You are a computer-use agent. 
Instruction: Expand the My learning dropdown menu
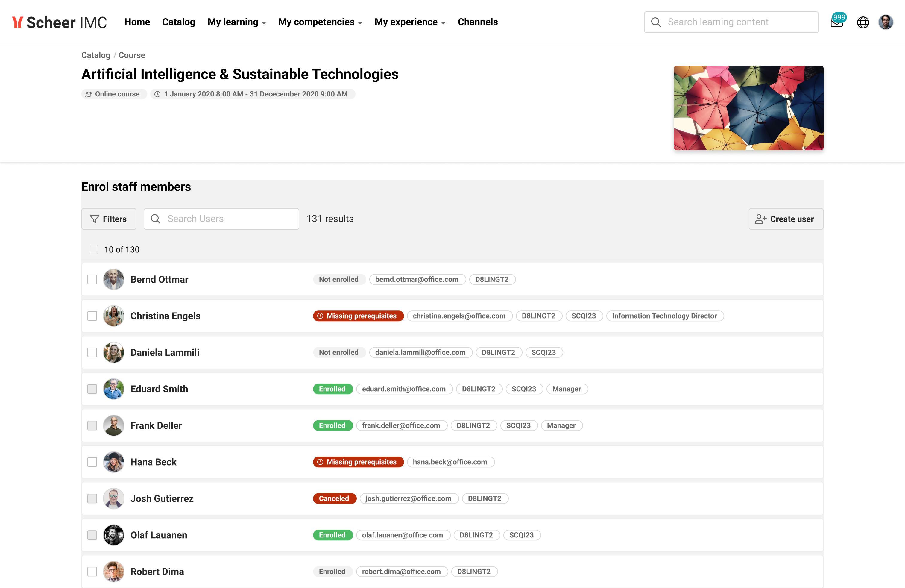click(x=236, y=22)
